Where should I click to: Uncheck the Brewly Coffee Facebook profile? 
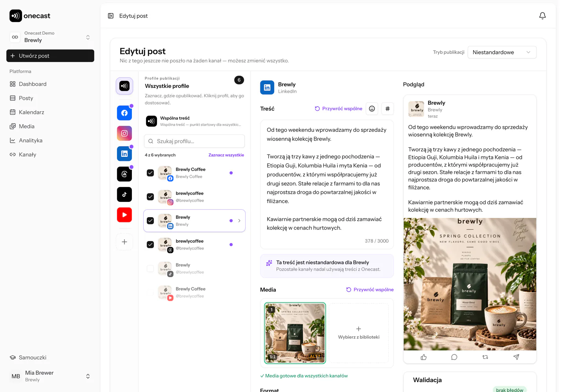[x=150, y=173]
